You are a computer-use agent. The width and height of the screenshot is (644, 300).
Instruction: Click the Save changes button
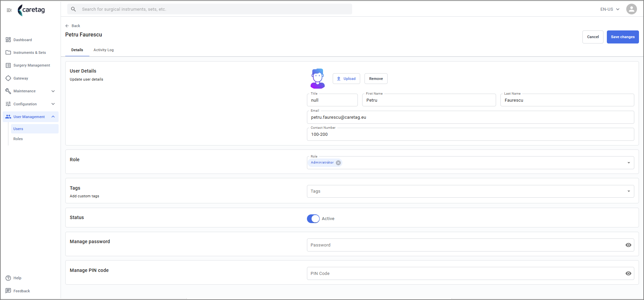[623, 37]
